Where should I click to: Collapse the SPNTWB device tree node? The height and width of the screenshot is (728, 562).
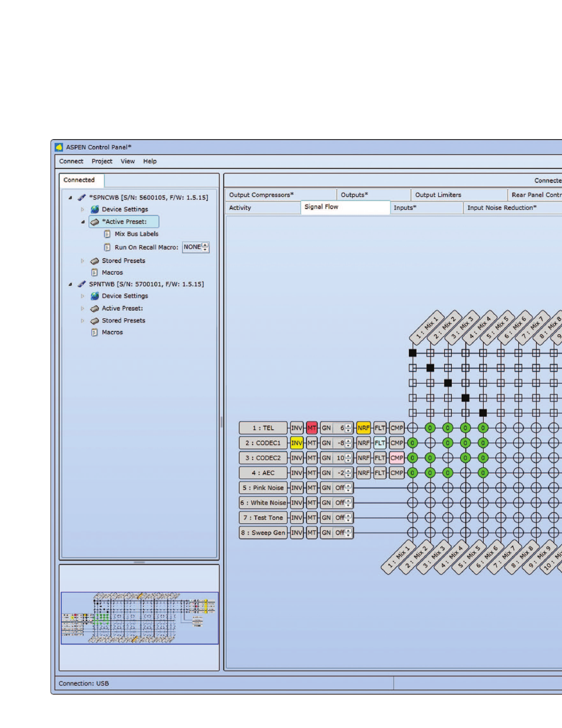(70, 285)
